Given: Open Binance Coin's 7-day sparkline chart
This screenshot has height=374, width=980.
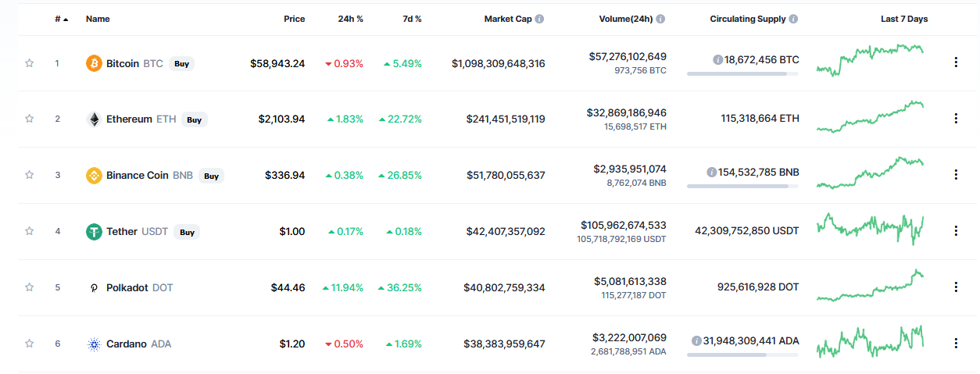Looking at the screenshot, I should tap(870, 173).
